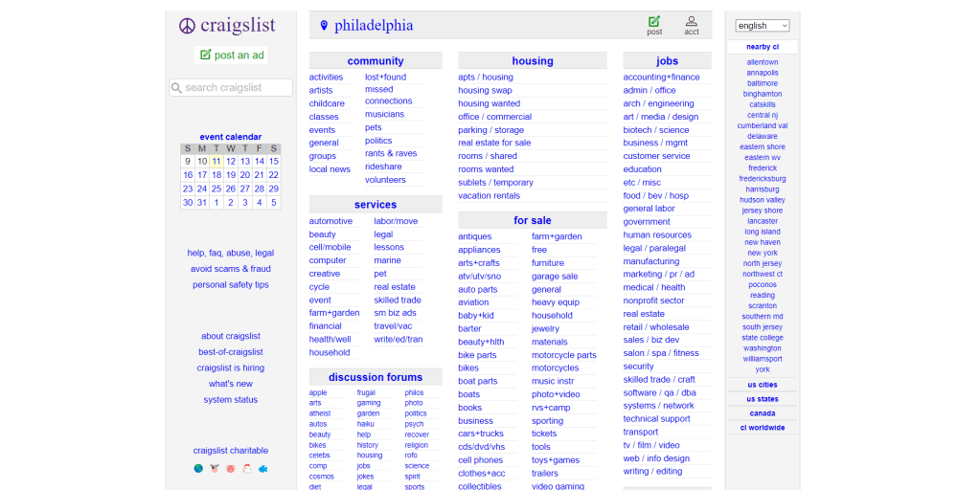
Task: Click the post an ad button
Action: click(x=231, y=56)
